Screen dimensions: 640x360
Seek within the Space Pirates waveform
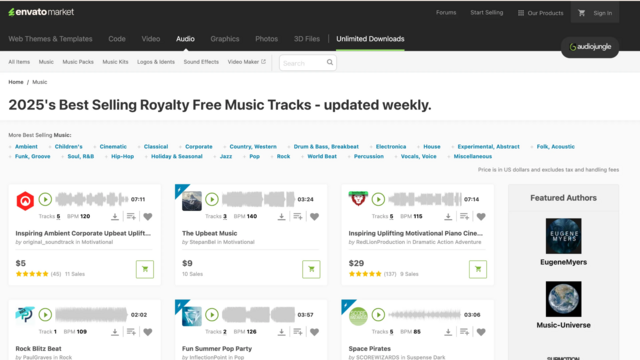point(424,315)
